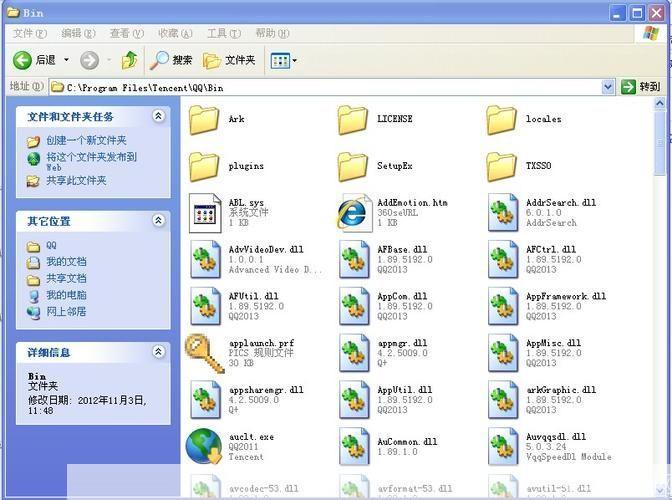Maximize the Bin window

coord(637,13)
